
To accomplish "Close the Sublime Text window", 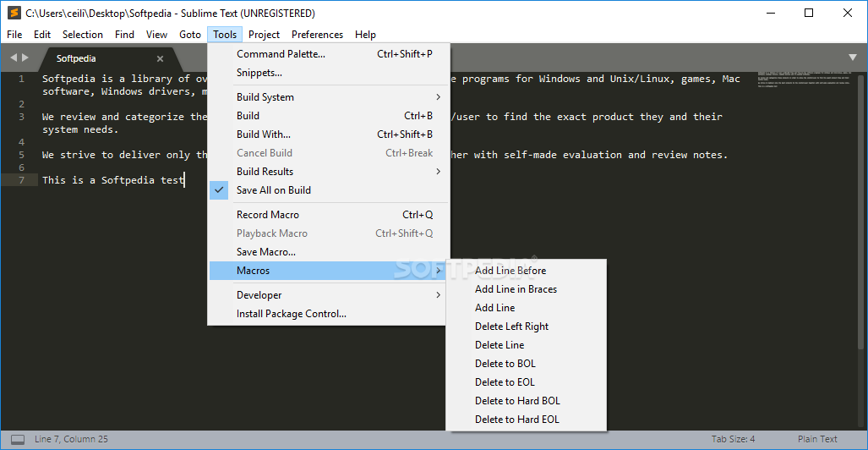I will pyautogui.click(x=848, y=13).
